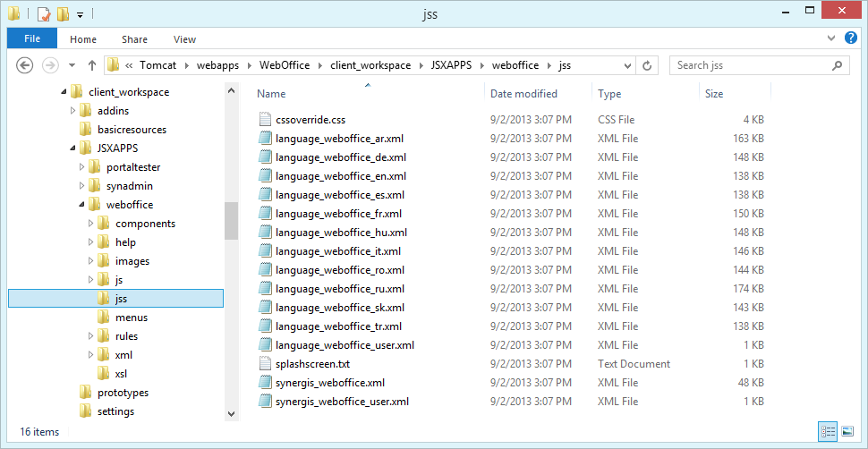868x449 pixels.
Task: Go up one folder level
Action: pyautogui.click(x=92, y=65)
